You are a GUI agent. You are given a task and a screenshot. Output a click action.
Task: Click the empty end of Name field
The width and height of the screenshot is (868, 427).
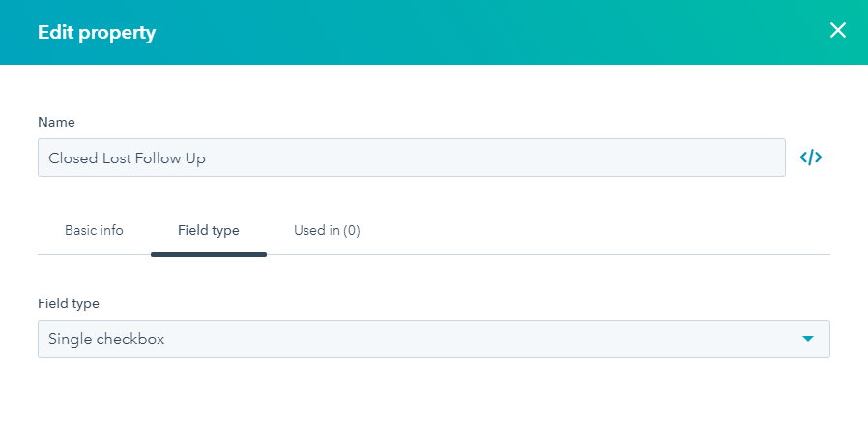pyautogui.click(x=677, y=157)
